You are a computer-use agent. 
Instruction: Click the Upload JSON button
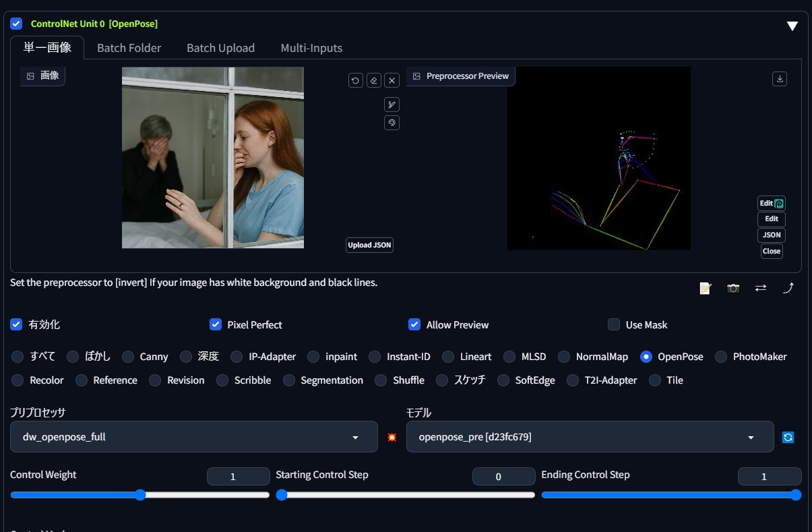(x=369, y=245)
